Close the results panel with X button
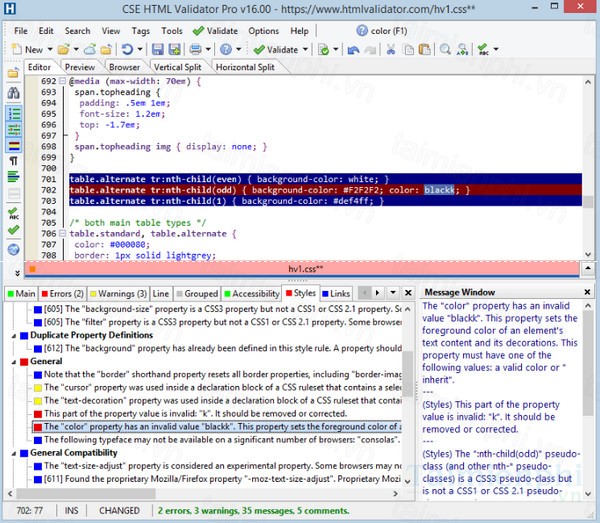This screenshot has width=600, height=523. click(x=408, y=293)
